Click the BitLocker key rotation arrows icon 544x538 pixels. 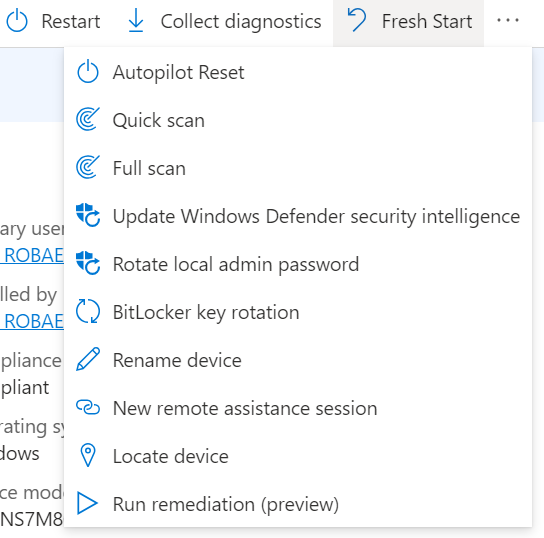tap(88, 311)
